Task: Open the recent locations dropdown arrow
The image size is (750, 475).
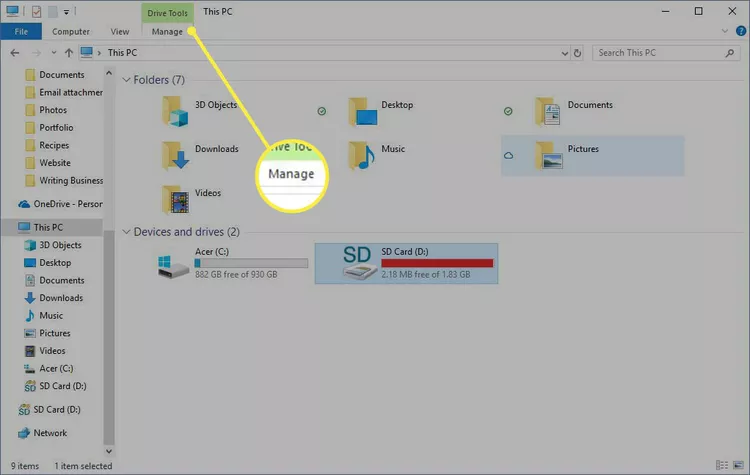Action: click(x=54, y=53)
